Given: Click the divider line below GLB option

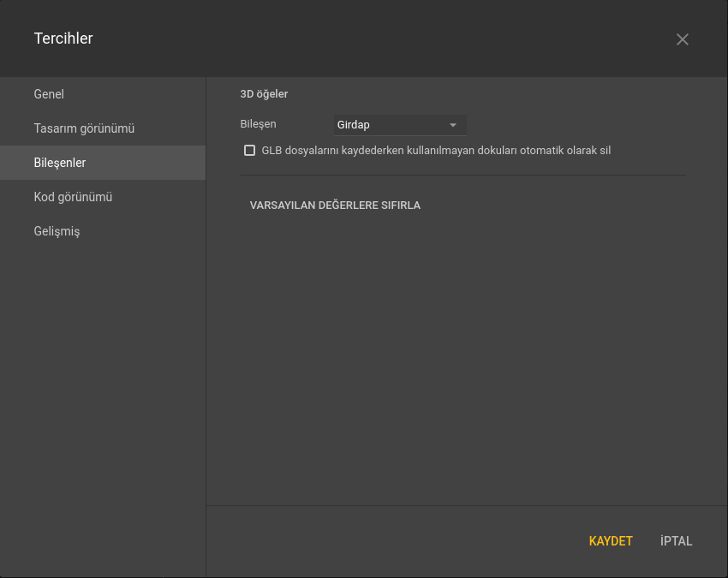Looking at the screenshot, I should click(462, 176).
